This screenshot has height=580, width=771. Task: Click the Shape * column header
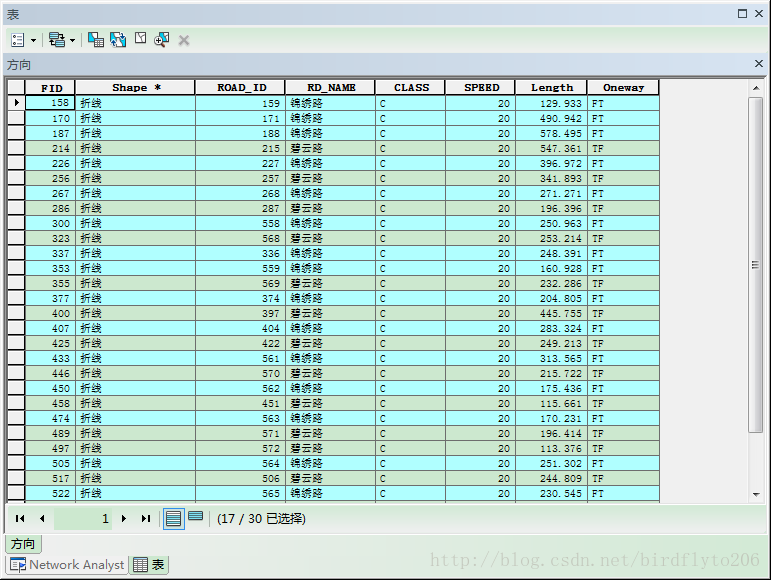(x=135, y=87)
